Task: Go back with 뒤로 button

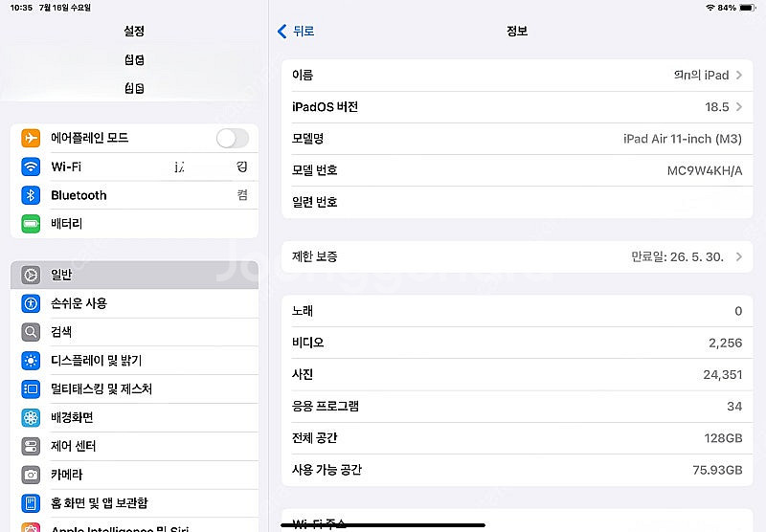Action: (296, 32)
